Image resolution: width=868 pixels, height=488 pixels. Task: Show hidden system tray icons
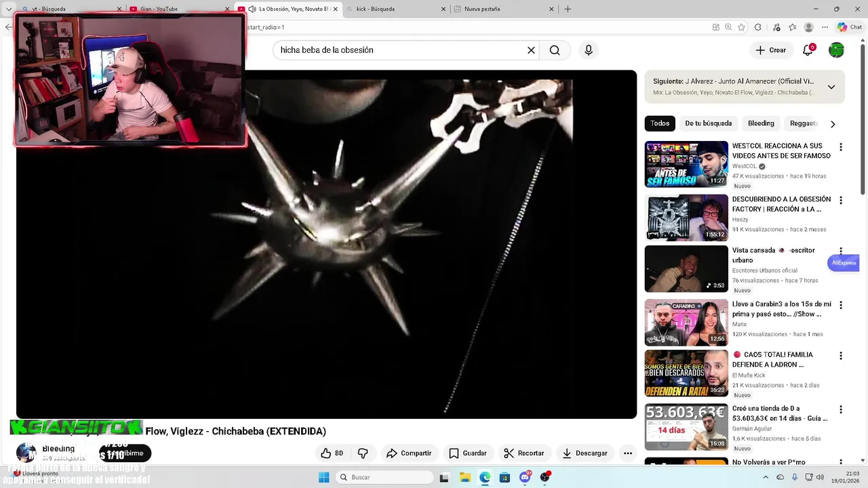(x=766, y=477)
